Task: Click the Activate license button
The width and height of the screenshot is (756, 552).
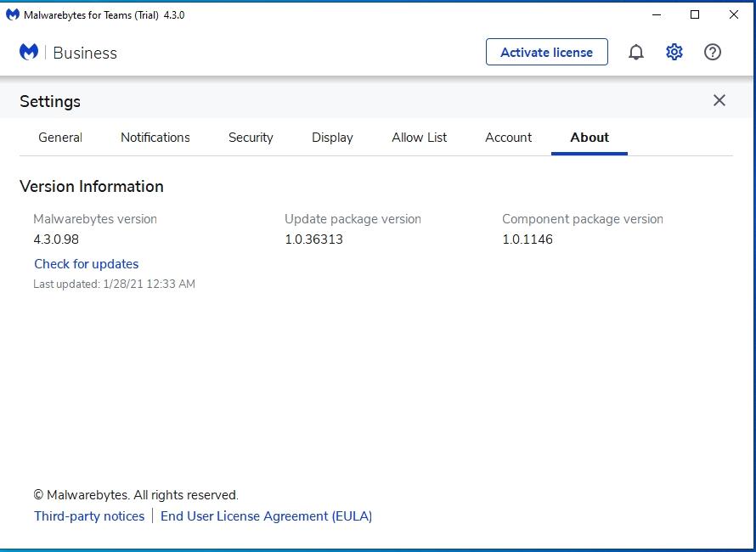Action: click(547, 52)
